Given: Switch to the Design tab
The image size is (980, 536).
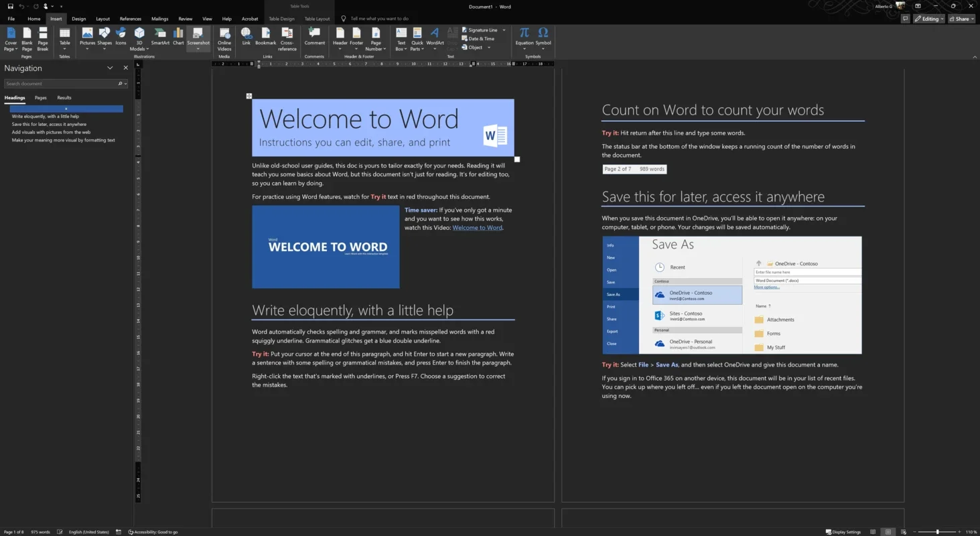Looking at the screenshot, I should 79,19.
